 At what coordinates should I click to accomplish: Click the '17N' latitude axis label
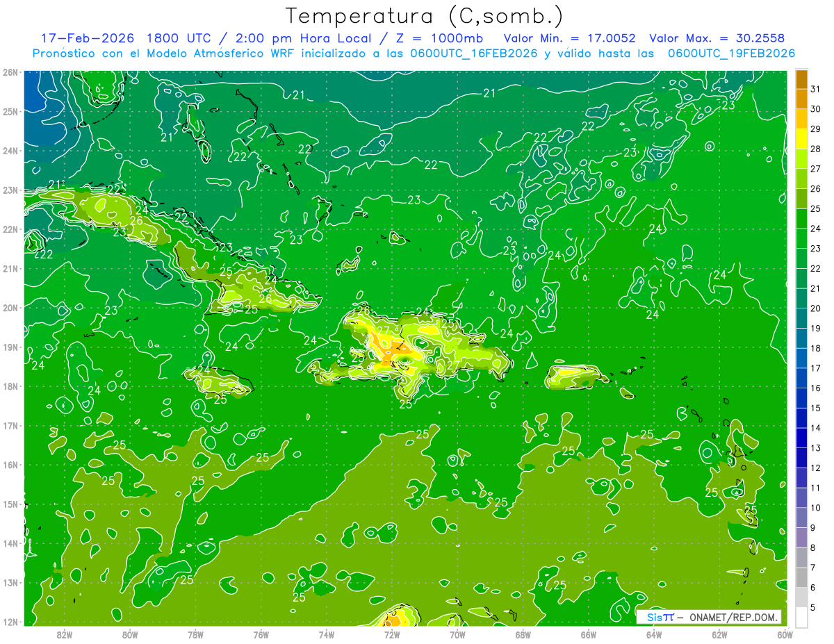pyautogui.click(x=10, y=425)
